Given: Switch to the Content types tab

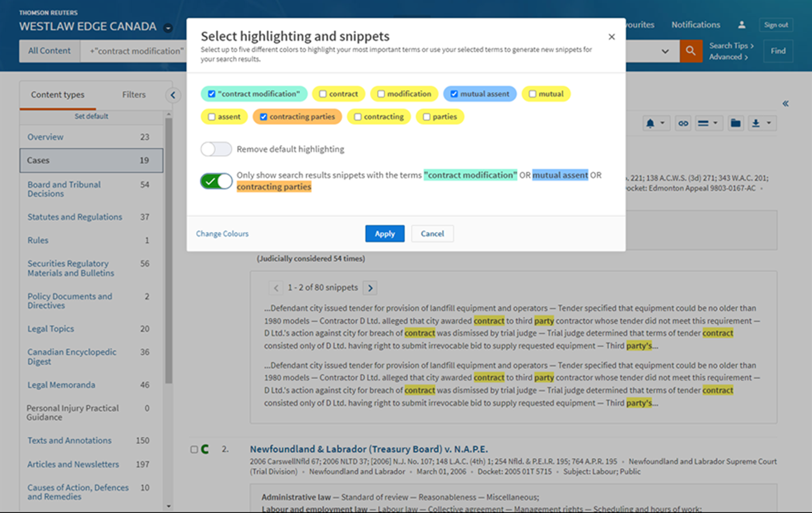Looking at the screenshot, I should coord(57,95).
